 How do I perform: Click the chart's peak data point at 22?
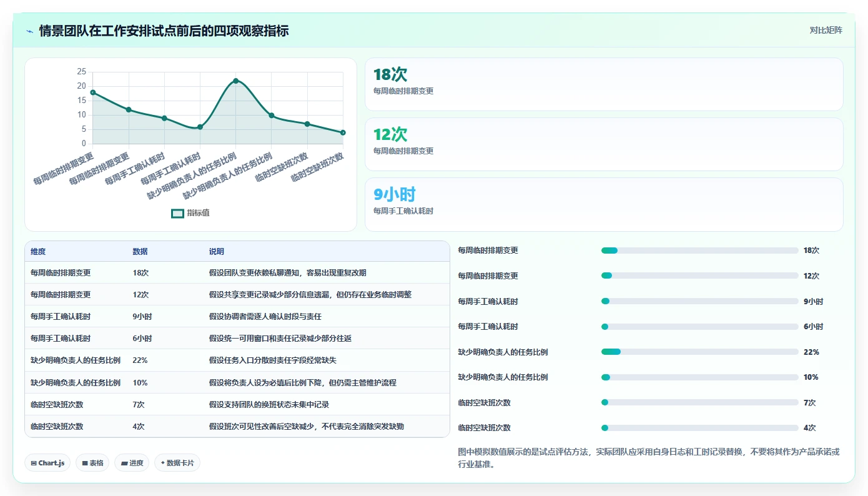tap(235, 81)
